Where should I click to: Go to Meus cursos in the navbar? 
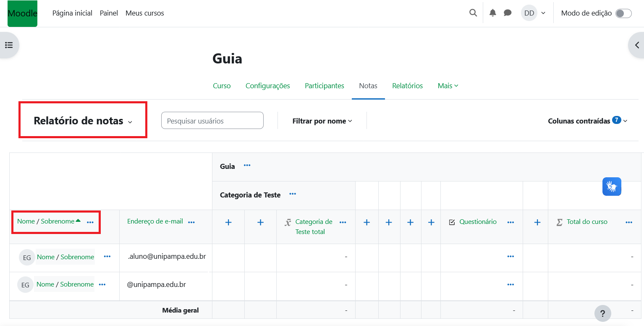pos(144,13)
